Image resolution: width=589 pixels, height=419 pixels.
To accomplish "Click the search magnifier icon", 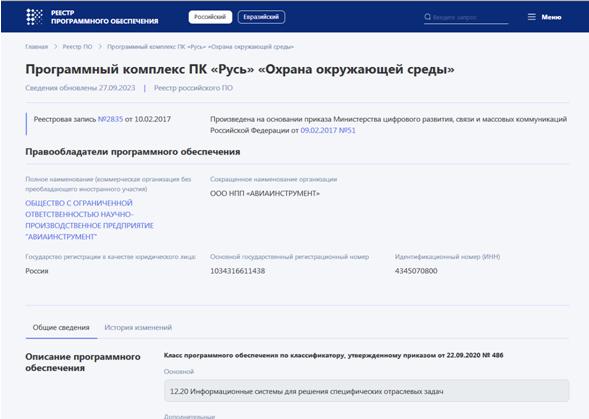I will tap(427, 17).
